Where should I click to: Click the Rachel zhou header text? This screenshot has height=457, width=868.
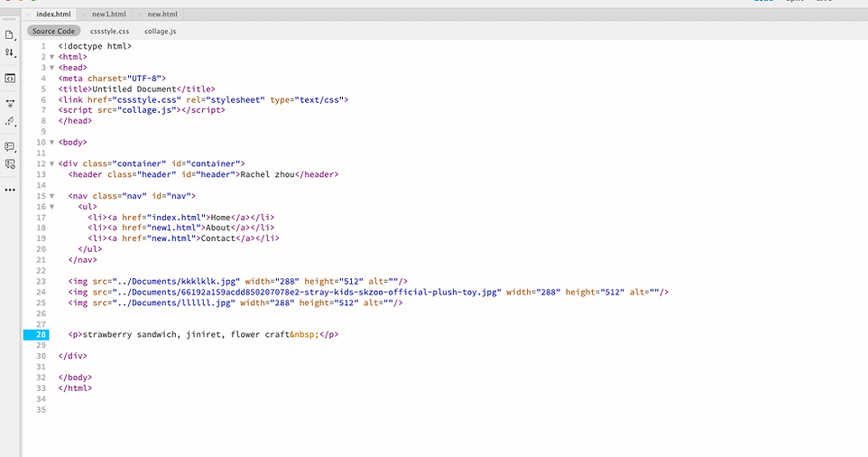tap(267, 174)
